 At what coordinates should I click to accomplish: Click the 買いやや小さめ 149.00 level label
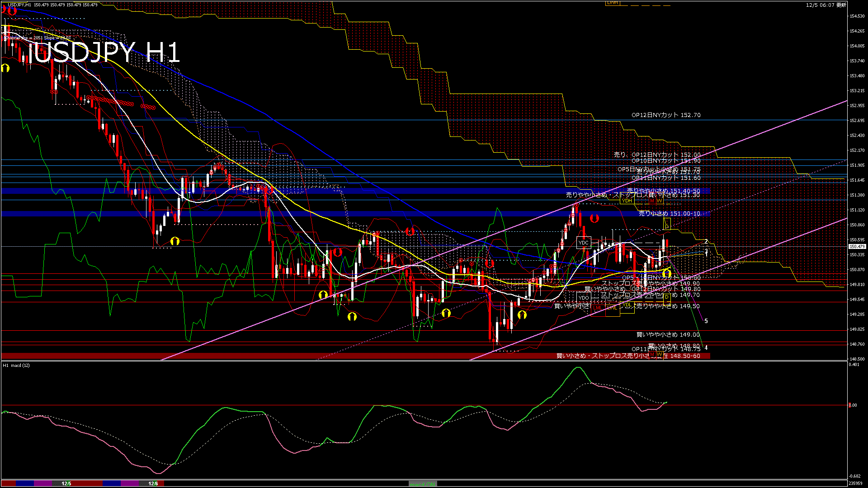[x=668, y=335]
